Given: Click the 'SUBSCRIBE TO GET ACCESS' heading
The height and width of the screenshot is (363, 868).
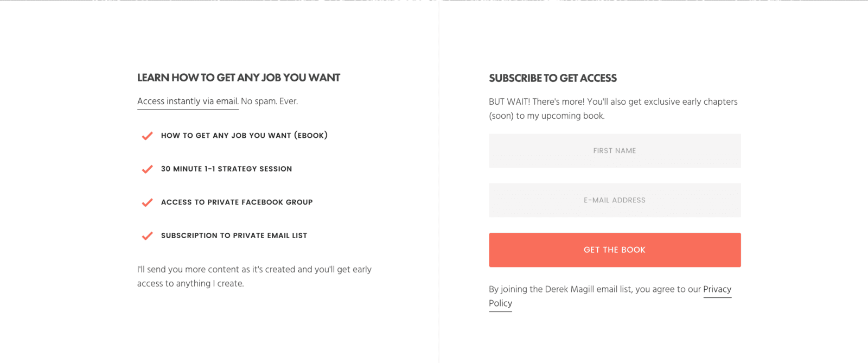Looking at the screenshot, I should 552,78.
